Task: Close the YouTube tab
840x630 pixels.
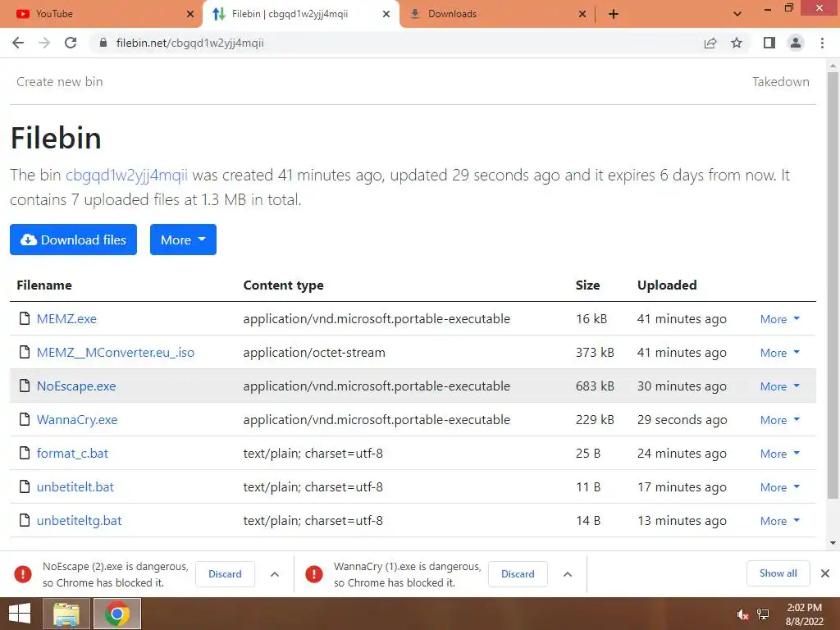Action: 190,14
